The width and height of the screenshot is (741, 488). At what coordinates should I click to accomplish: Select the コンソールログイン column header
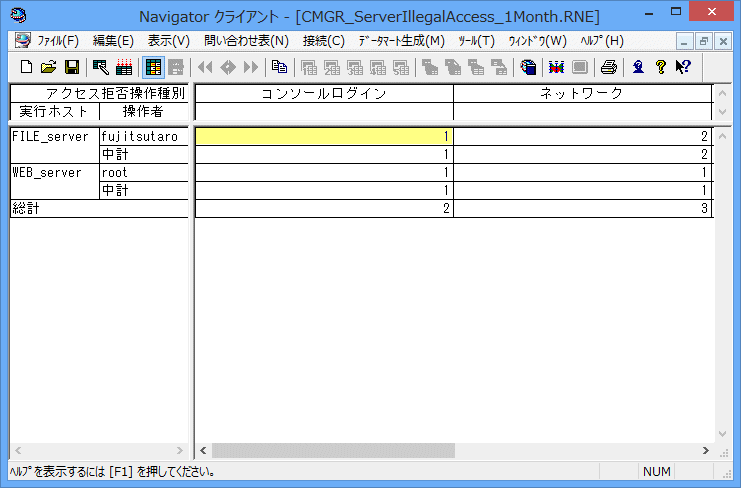[324, 93]
